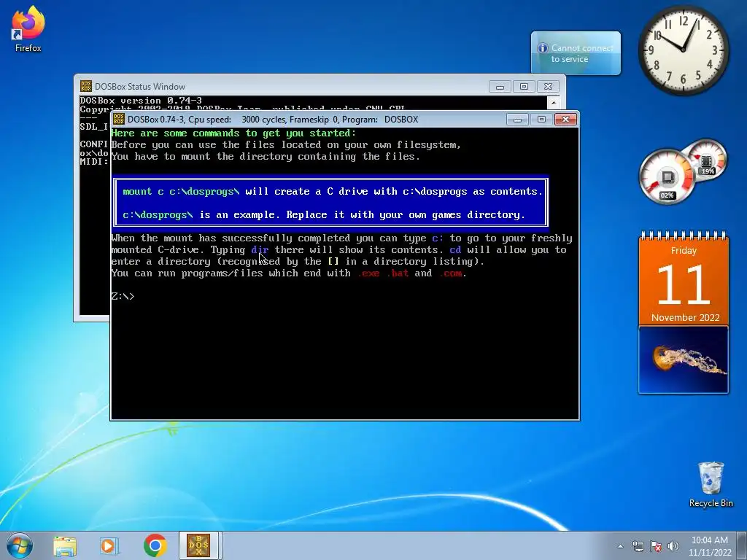Viewport: 747px width, 560px height.
Task: Launch Windows Media Player from the taskbar
Action: 109,546
